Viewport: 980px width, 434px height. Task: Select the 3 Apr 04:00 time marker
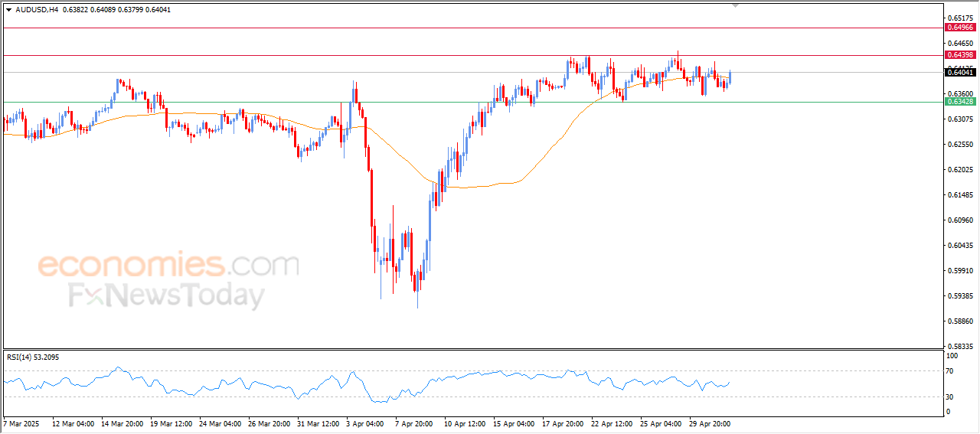(364, 423)
